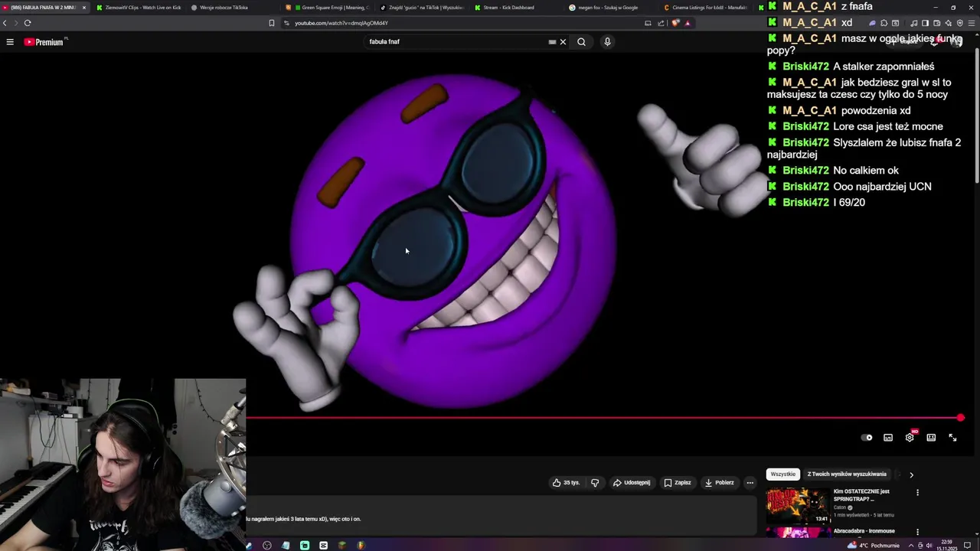Image resolution: width=980 pixels, height=551 pixels.
Task: Open the on-screen keyboard icon in search
Action: click(x=552, y=42)
